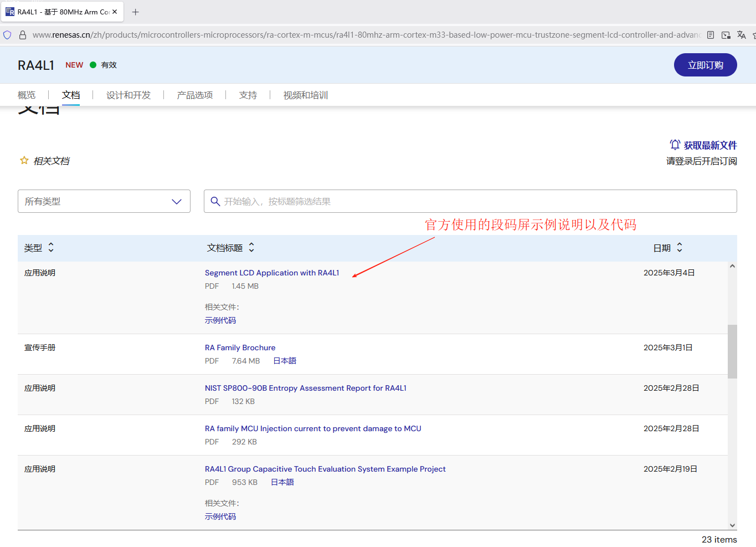
Task: Switch to the 视频和培训 tab
Action: click(306, 95)
